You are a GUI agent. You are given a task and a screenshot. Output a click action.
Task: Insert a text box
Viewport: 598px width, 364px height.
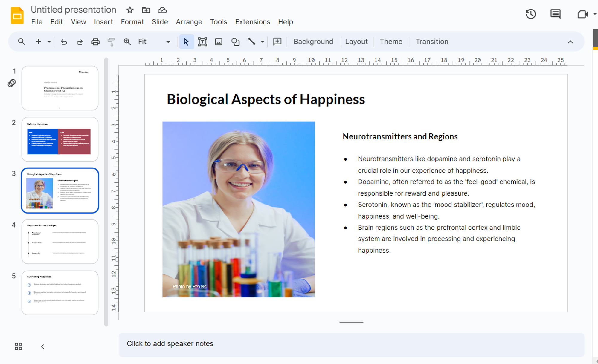pyautogui.click(x=202, y=42)
